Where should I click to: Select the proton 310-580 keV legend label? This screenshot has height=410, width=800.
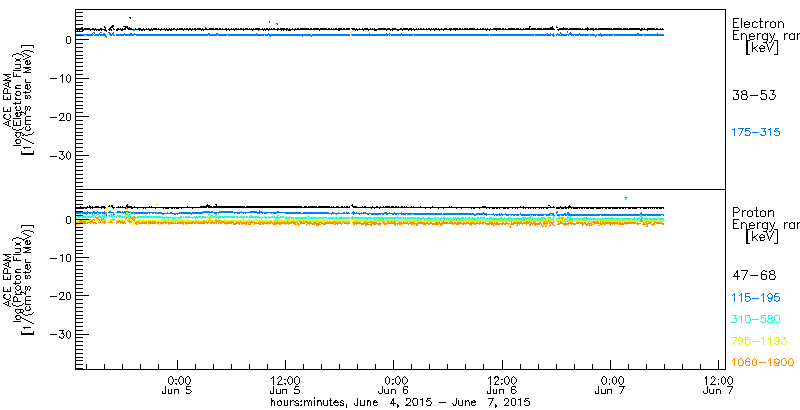(x=756, y=319)
